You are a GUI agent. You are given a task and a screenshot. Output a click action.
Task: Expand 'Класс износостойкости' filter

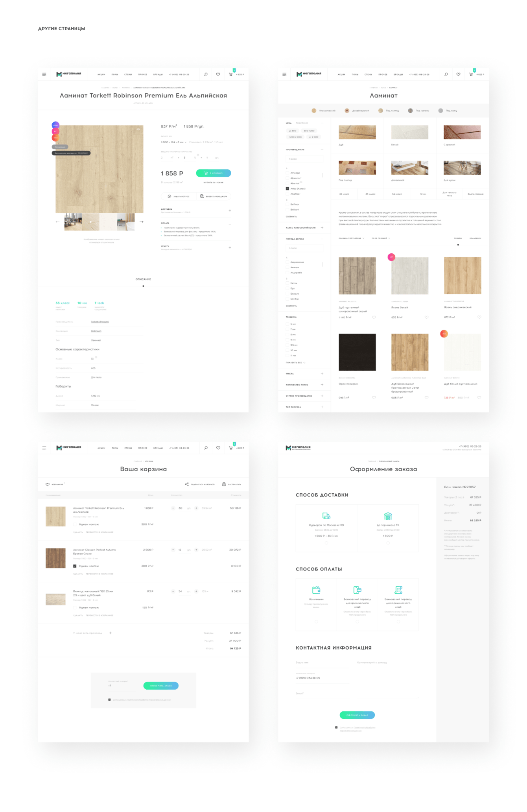[x=322, y=228]
